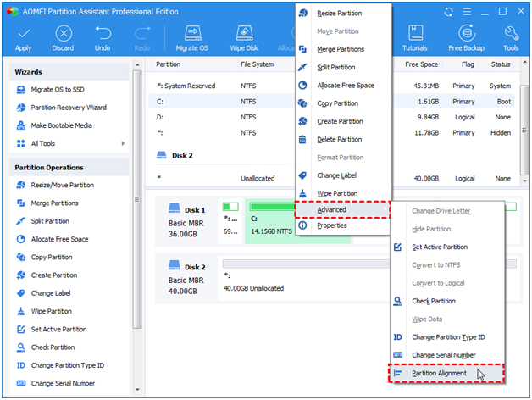Image resolution: width=532 pixels, height=400 pixels.
Task: Choose Change Label in the left sidebar
Action: click(x=43, y=293)
